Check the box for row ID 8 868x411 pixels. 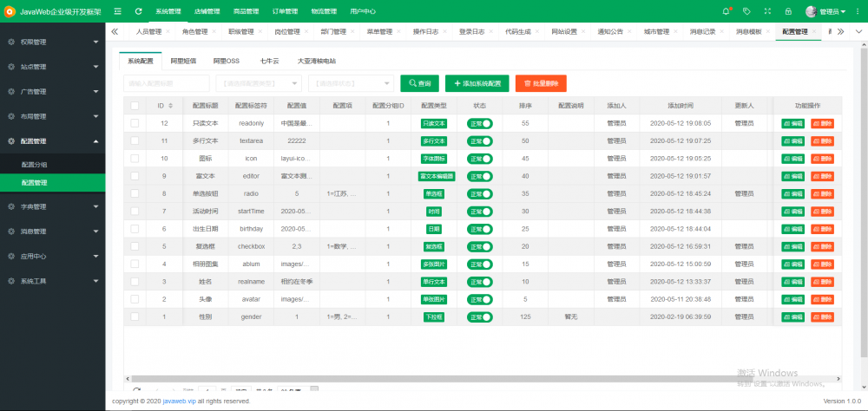coord(135,193)
